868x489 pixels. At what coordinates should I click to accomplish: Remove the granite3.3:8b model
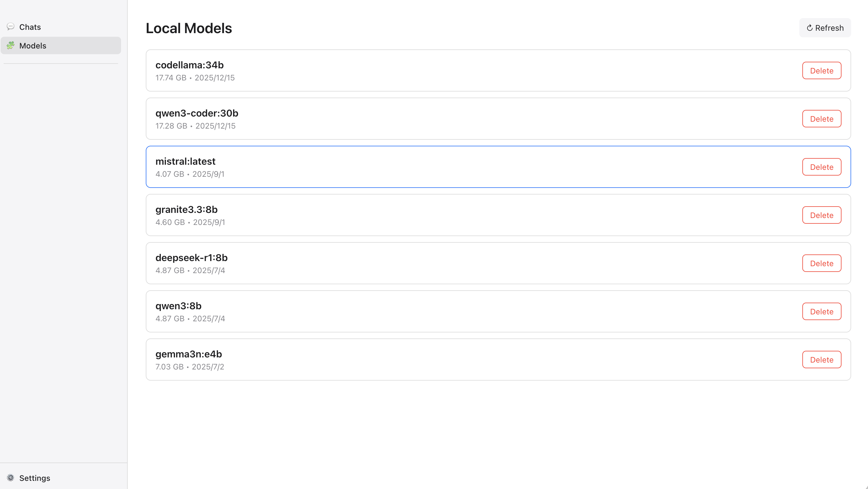coord(822,215)
